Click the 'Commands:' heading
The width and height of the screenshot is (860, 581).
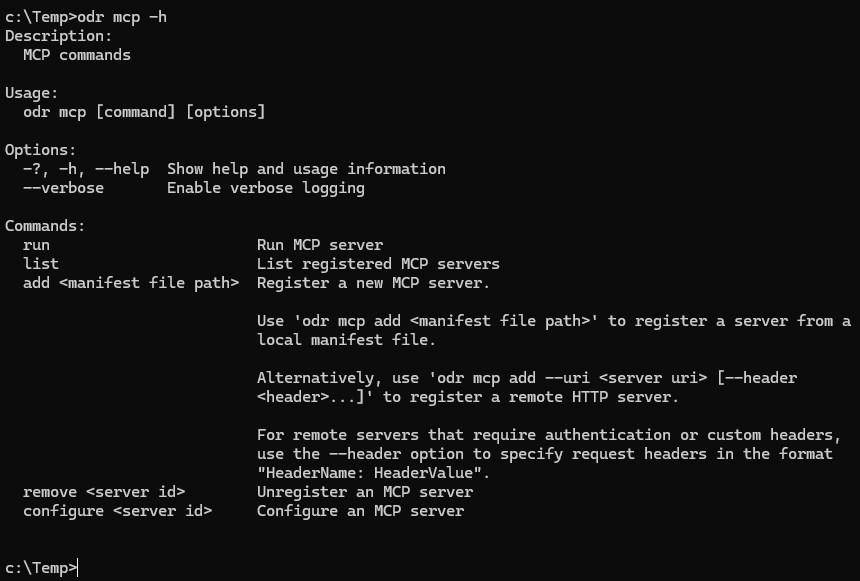coord(45,226)
